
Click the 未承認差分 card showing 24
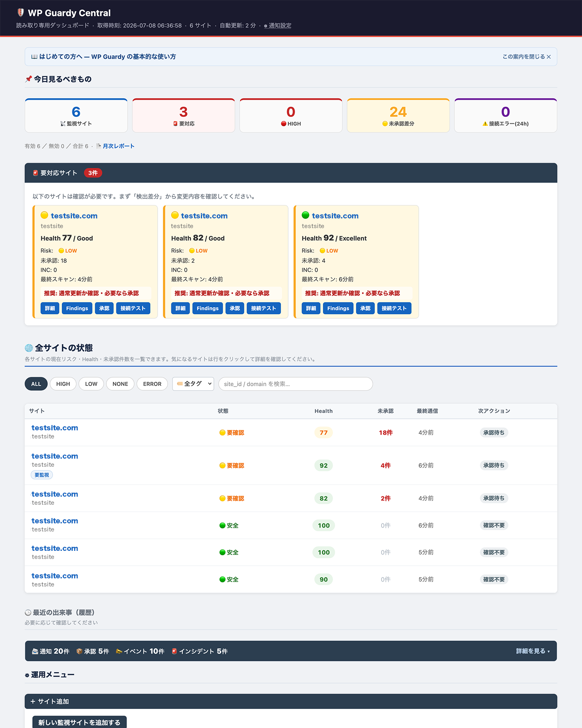398,115
